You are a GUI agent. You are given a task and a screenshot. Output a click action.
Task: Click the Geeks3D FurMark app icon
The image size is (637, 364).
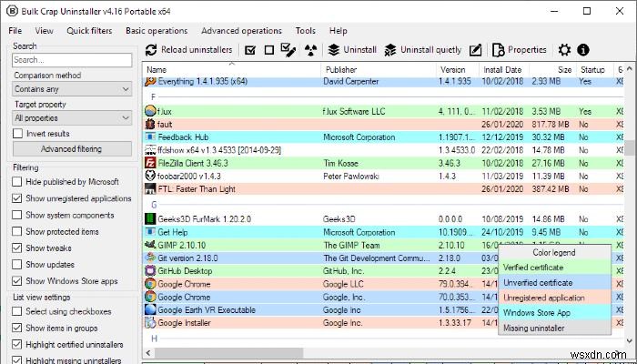click(x=150, y=219)
